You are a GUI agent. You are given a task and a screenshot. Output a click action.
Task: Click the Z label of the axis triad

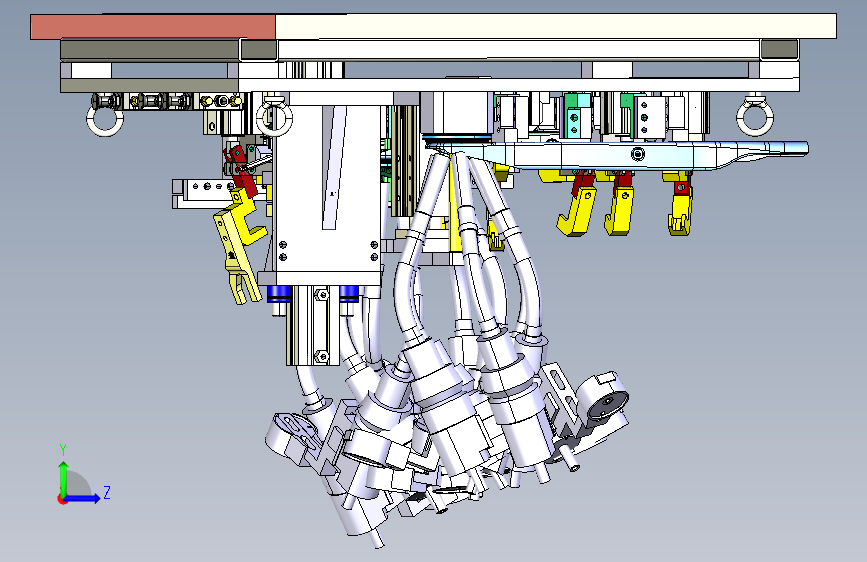tap(107, 492)
